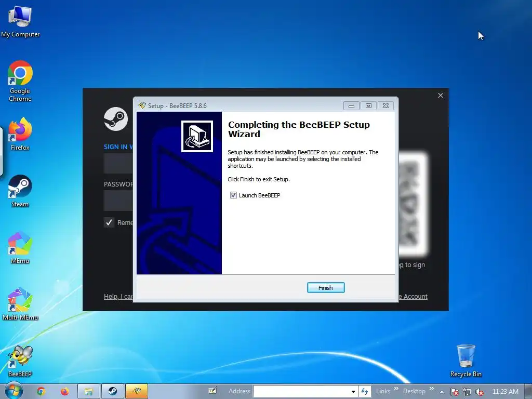532x399 pixels.
Task: Show hidden system tray icons
Action: coord(442,392)
